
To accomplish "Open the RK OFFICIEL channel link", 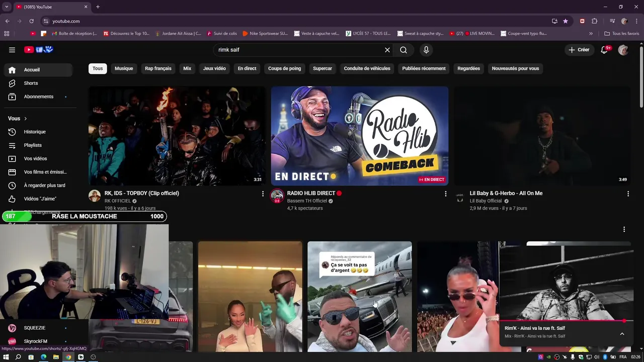I will (x=118, y=201).
